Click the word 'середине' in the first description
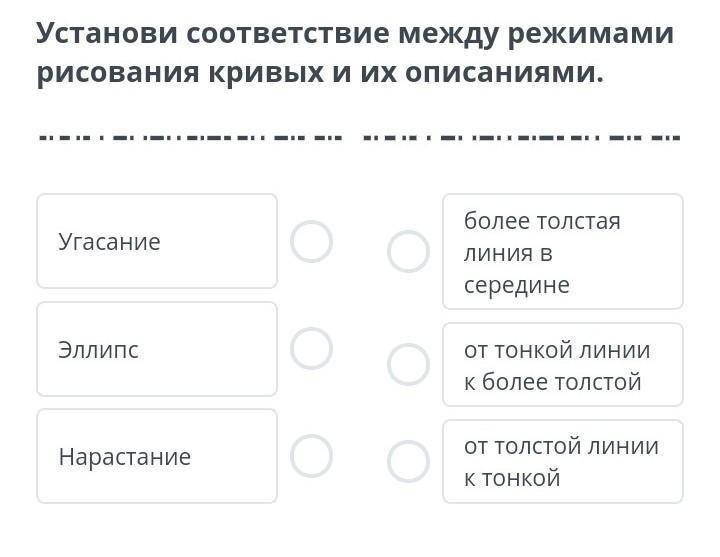This screenshot has height=557, width=720. tap(516, 285)
